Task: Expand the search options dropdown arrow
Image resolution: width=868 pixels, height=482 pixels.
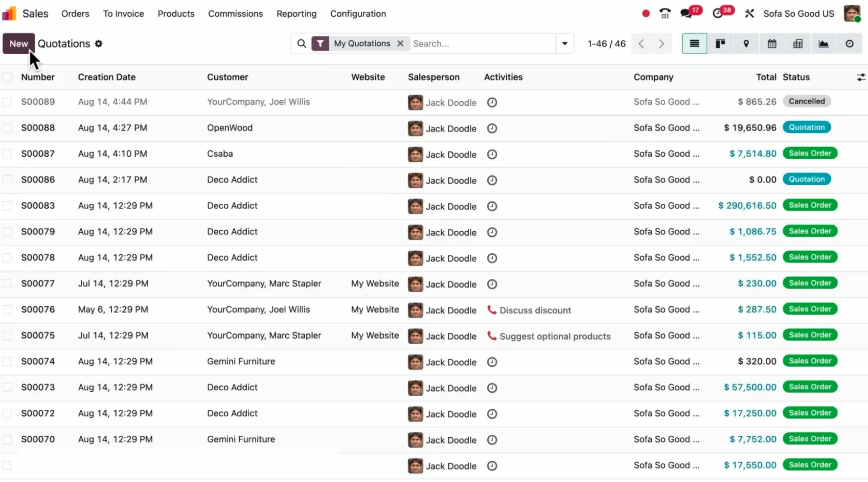Action: pos(565,44)
